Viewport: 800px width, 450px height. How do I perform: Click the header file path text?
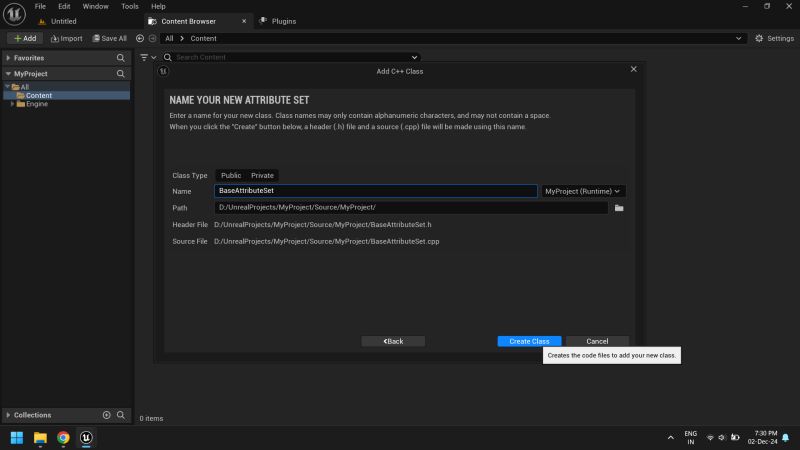(x=322, y=224)
